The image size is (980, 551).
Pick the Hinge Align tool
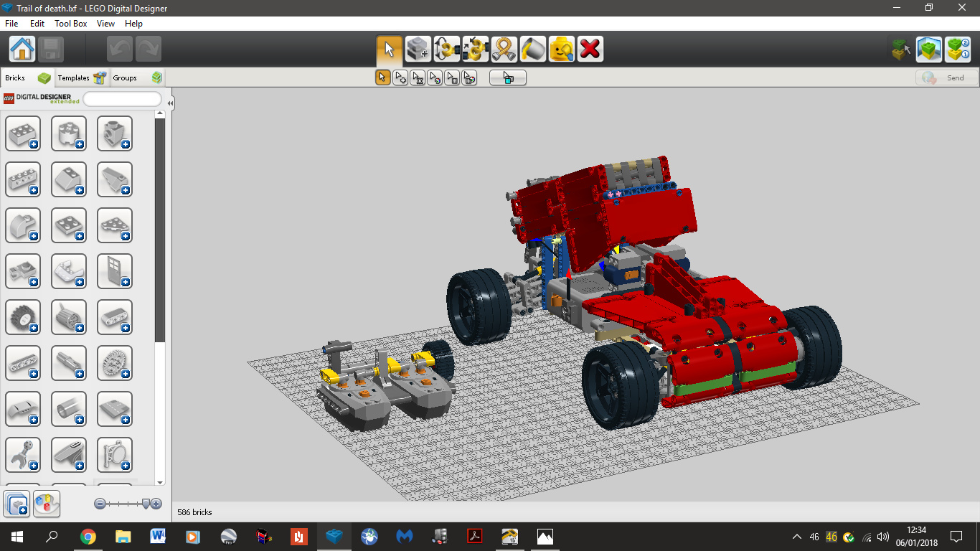[x=476, y=49]
